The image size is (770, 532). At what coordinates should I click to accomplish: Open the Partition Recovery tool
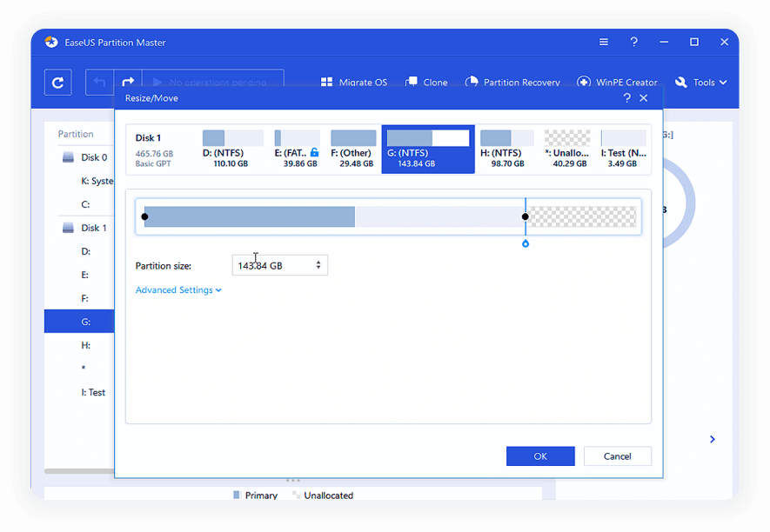[x=512, y=83]
